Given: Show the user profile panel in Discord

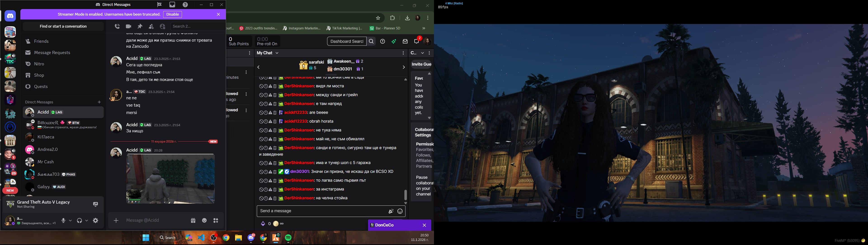Looking at the screenshot, I should point(163,26).
